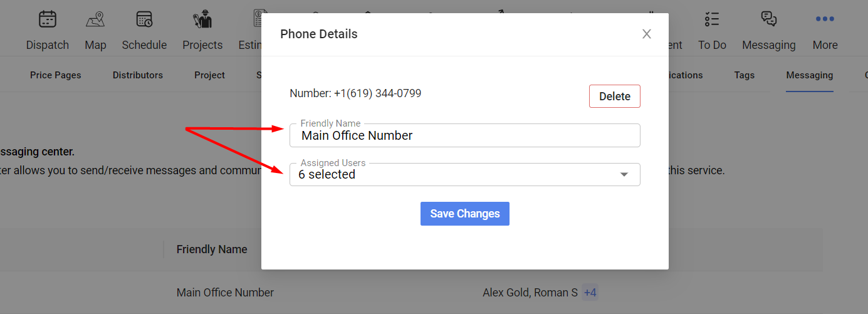Viewport: 868px width, 314px height.
Task: Expand the Assigned Users dropdown arrow
Action: pyautogui.click(x=624, y=175)
